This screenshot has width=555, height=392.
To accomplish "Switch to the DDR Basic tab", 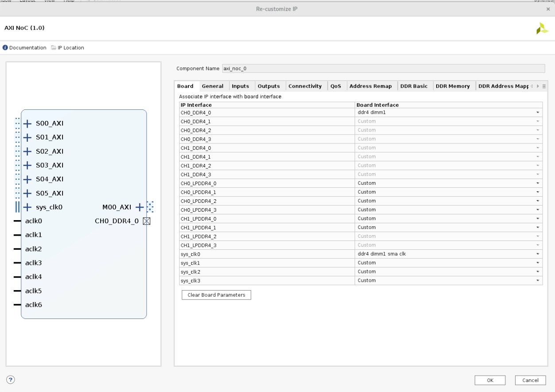I will (414, 86).
